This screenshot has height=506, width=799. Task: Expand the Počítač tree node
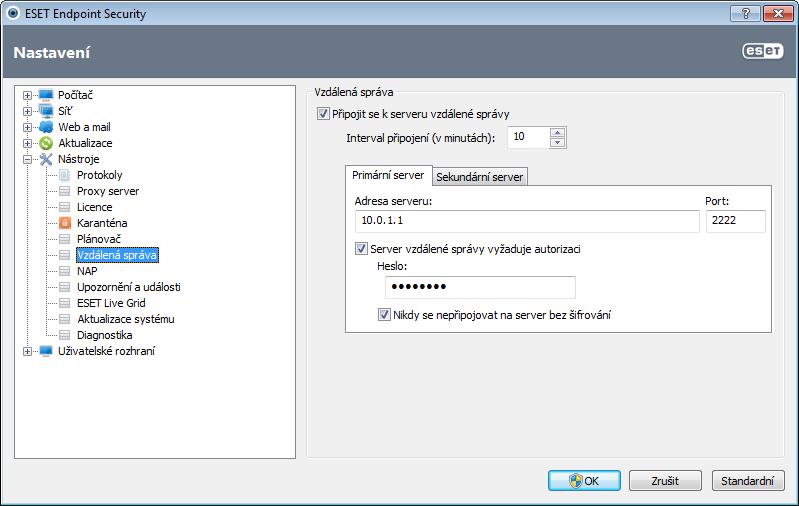point(28,95)
